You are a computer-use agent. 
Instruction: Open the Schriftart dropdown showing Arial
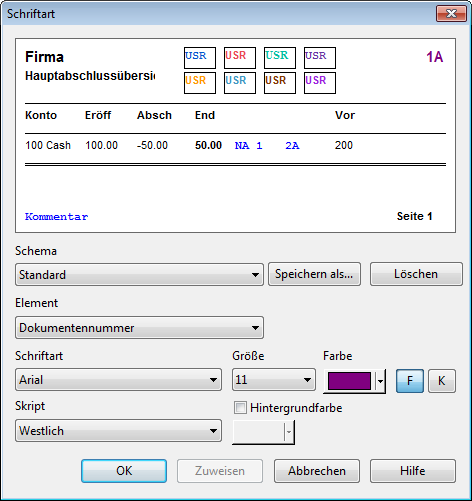coord(118,380)
